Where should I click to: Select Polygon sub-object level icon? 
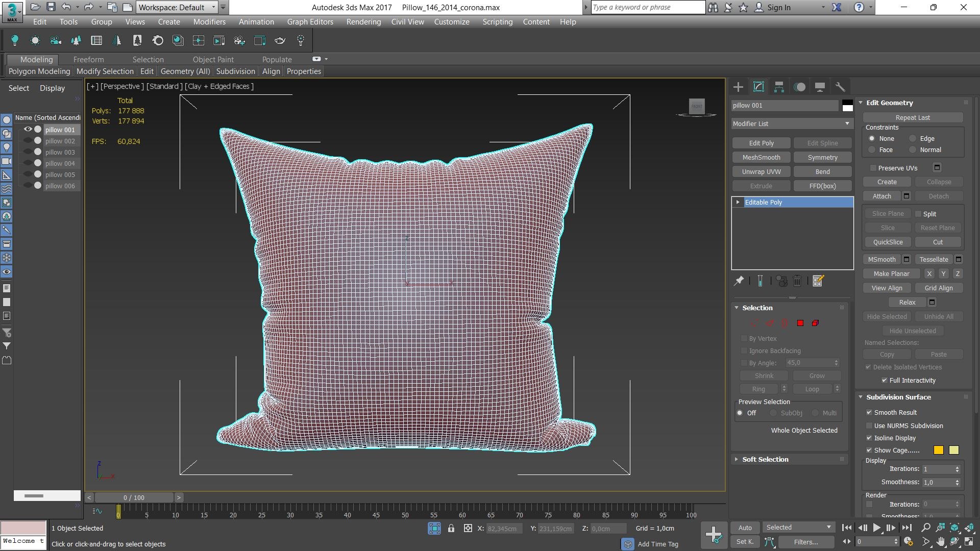pyautogui.click(x=800, y=323)
